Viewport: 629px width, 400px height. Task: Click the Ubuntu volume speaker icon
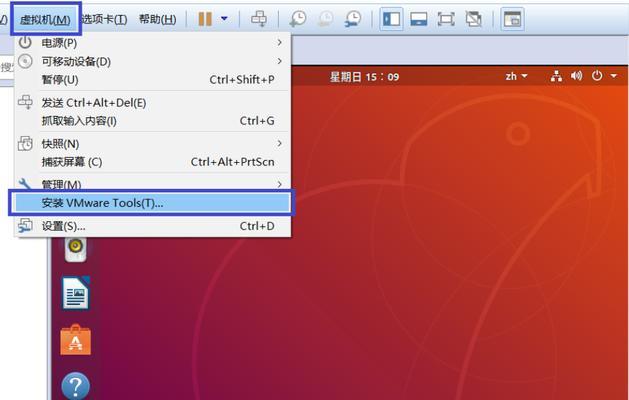[576, 76]
